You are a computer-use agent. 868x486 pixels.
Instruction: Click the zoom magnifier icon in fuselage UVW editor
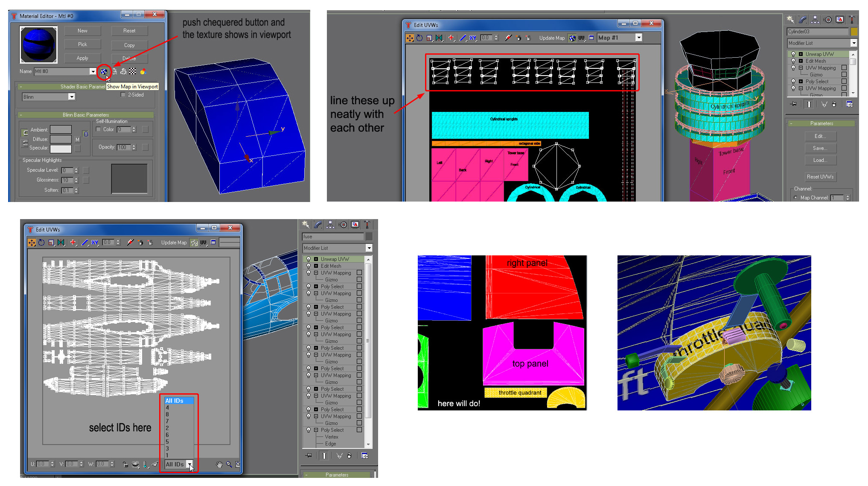[229, 464]
